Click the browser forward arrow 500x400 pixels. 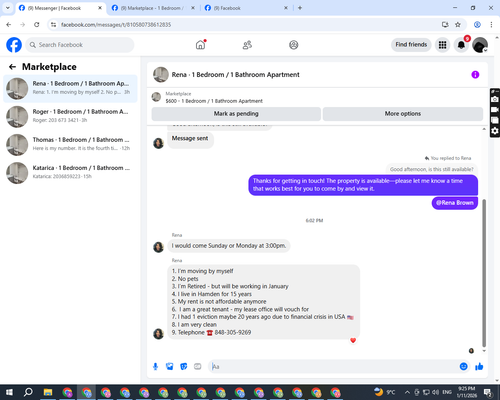23,25
